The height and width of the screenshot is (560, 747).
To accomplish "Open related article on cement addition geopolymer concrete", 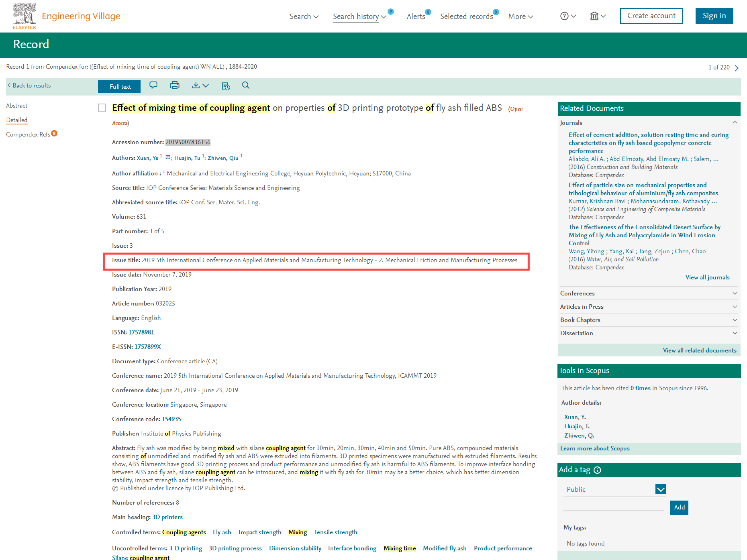I will pyautogui.click(x=649, y=143).
